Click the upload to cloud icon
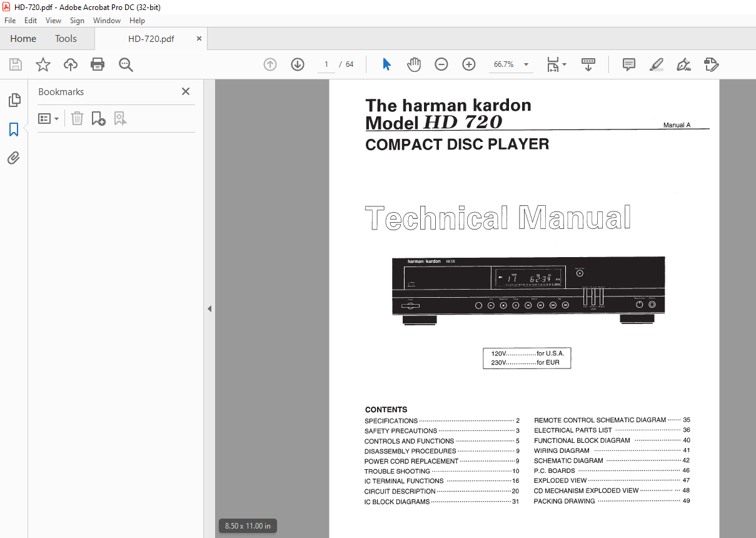 [71, 64]
